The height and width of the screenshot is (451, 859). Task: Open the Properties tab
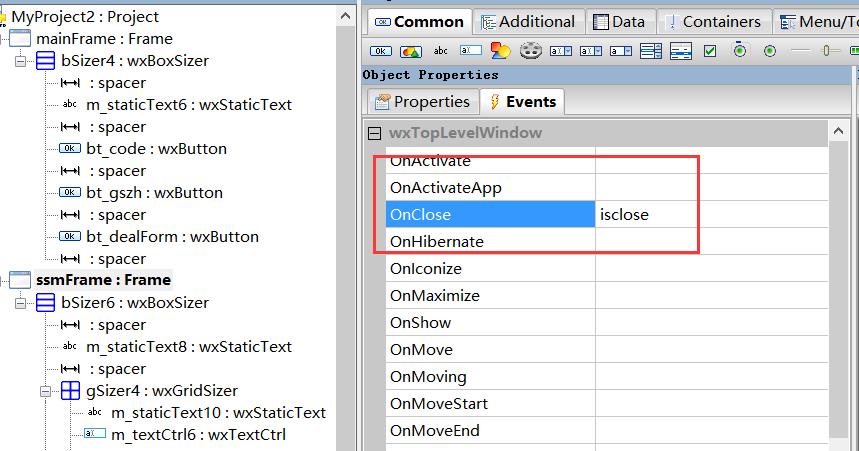tap(422, 101)
